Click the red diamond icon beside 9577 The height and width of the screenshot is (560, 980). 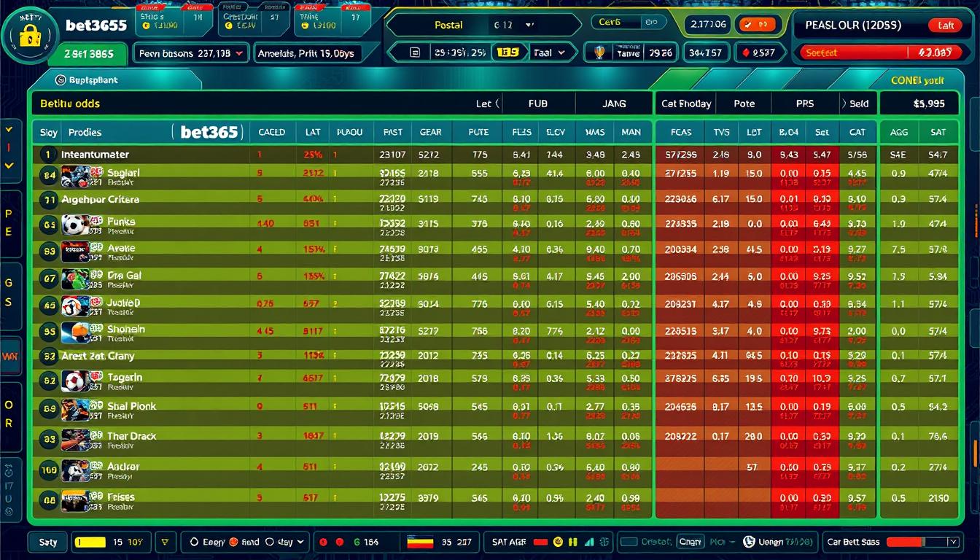[745, 52]
